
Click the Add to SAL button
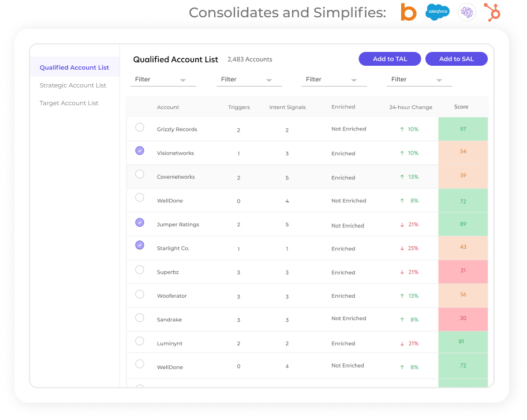[x=457, y=59]
